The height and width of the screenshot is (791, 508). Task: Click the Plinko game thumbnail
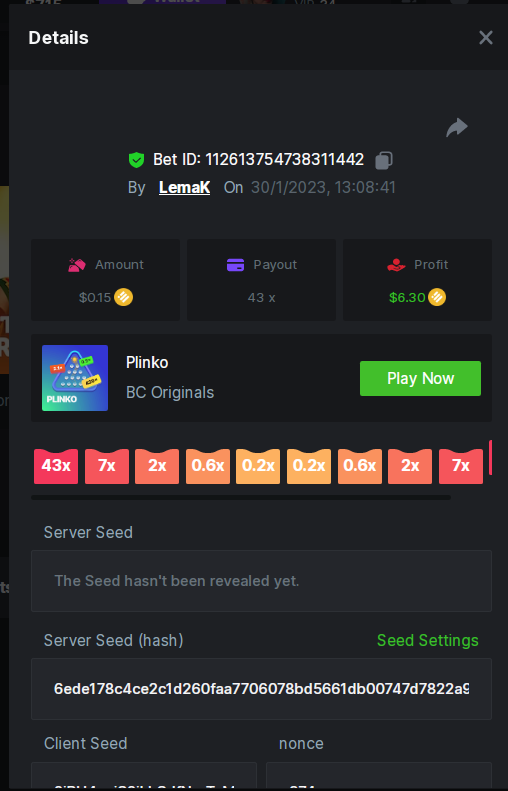(75, 378)
